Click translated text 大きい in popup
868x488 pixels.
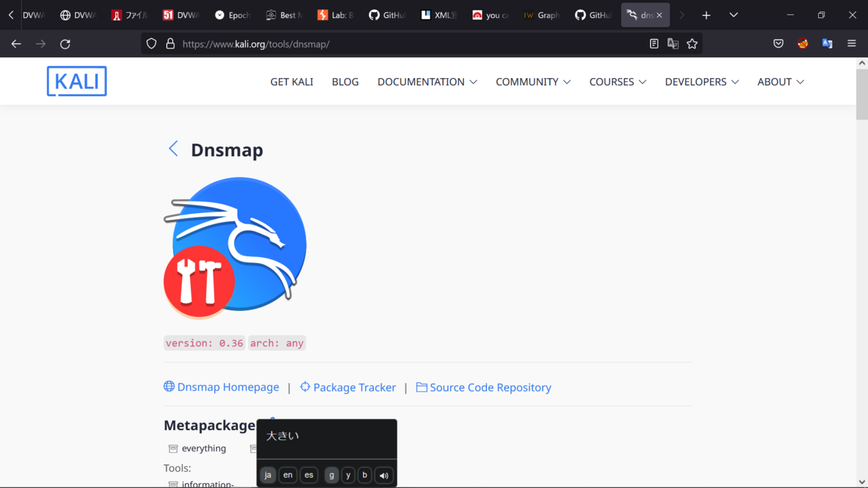283,436
